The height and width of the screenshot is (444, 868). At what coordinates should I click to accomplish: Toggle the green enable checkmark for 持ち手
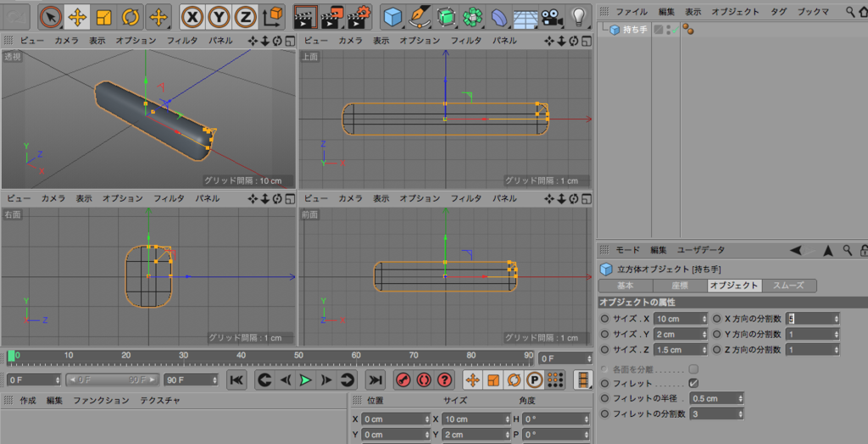[x=675, y=30]
